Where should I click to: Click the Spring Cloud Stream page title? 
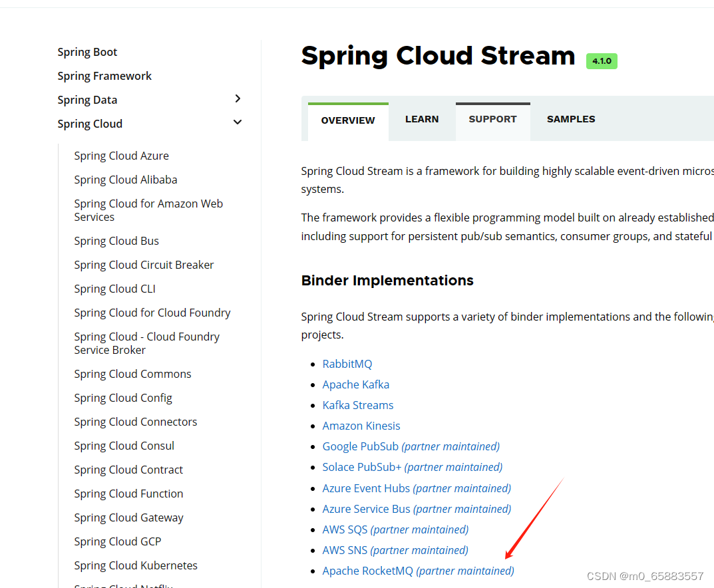coord(438,56)
